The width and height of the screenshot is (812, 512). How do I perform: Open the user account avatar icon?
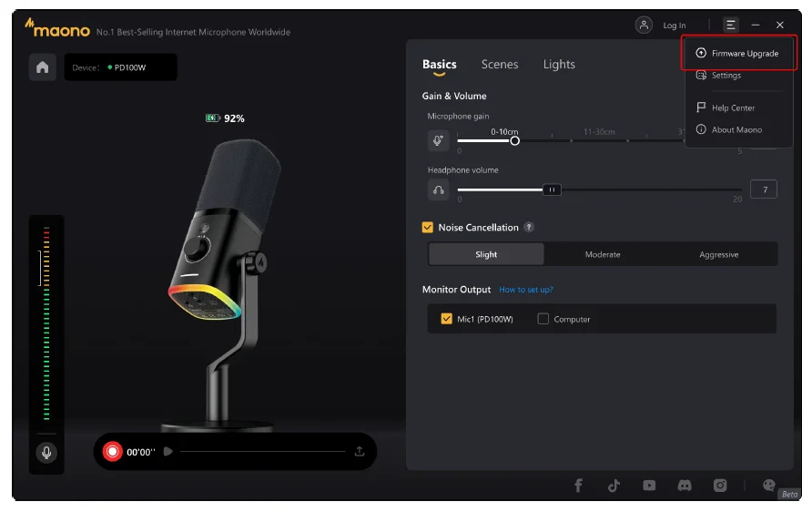tap(644, 25)
